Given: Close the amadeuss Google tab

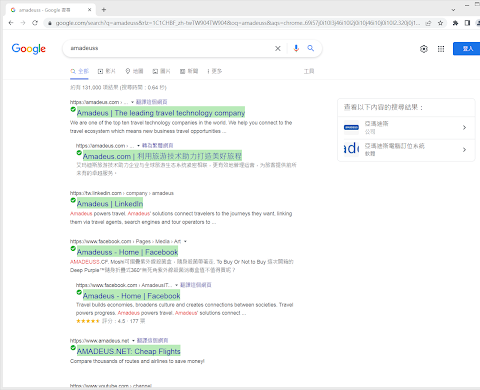Looking at the screenshot, I should [89, 10].
